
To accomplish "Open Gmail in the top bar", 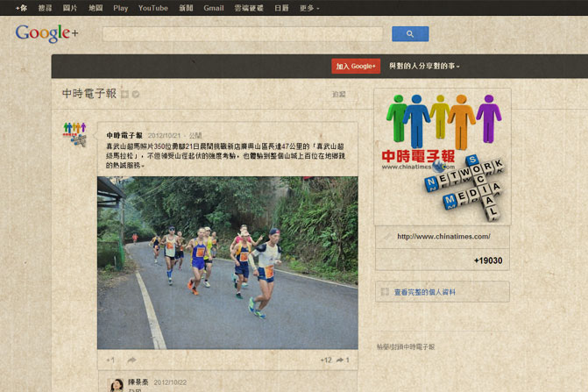I will [x=214, y=8].
